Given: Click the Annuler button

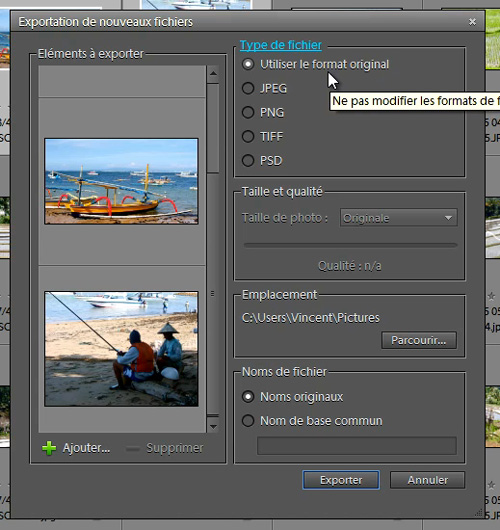Looking at the screenshot, I should (427, 480).
